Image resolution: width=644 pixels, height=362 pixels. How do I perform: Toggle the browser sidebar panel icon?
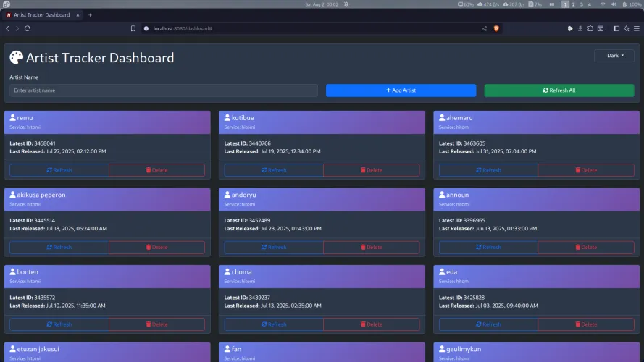click(x=616, y=28)
